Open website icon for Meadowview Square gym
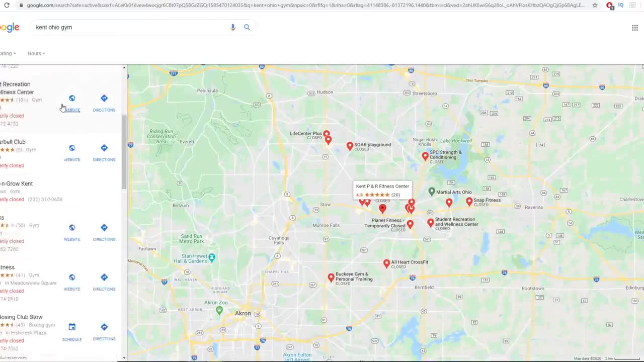The image size is (644, 362). pyautogui.click(x=72, y=277)
